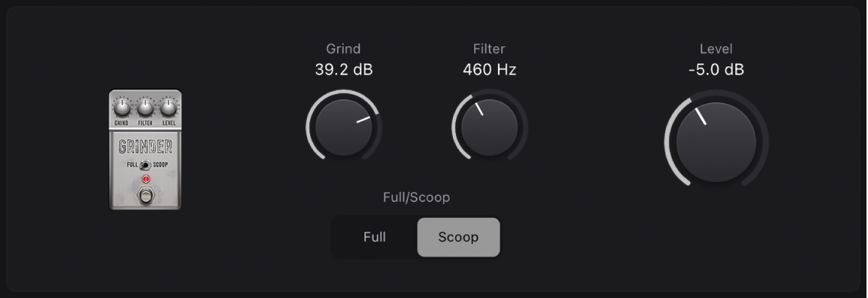The height and width of the screenshot is (298, 868).
Task: Flip the small Full/Scoop toggle switch on the pedal
Action: (x=145, y=164)
